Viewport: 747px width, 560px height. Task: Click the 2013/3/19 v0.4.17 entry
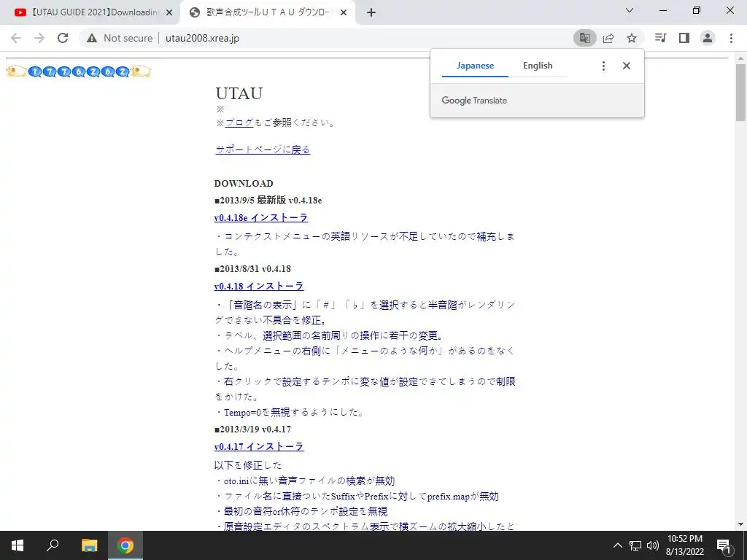[x=252, y=429]
